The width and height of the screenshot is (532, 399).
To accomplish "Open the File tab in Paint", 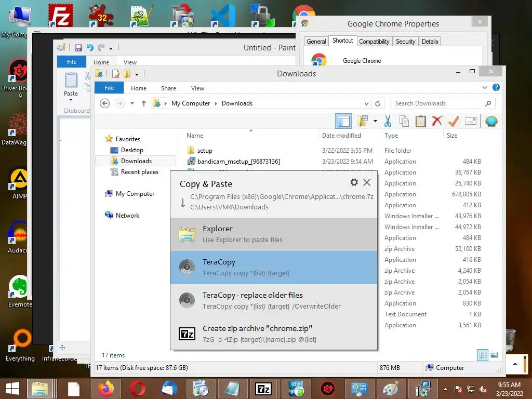I will [x=72, y=62].
